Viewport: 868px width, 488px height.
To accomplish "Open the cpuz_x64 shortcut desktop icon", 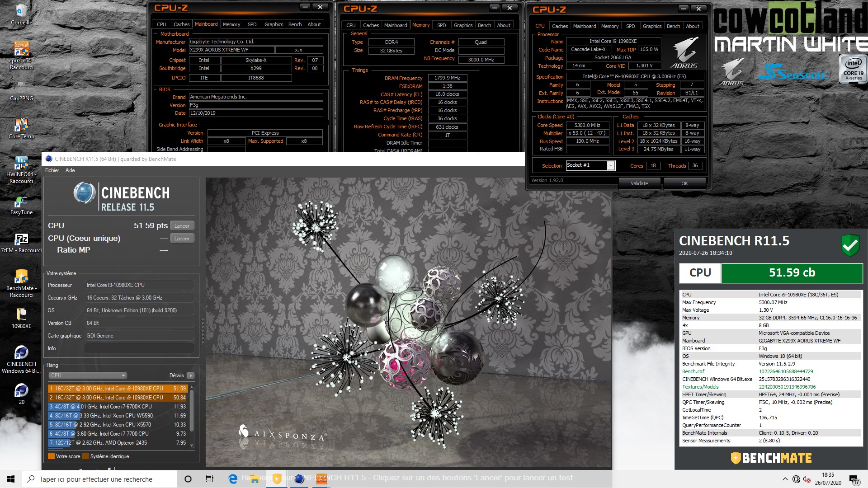I will point(21,55).
